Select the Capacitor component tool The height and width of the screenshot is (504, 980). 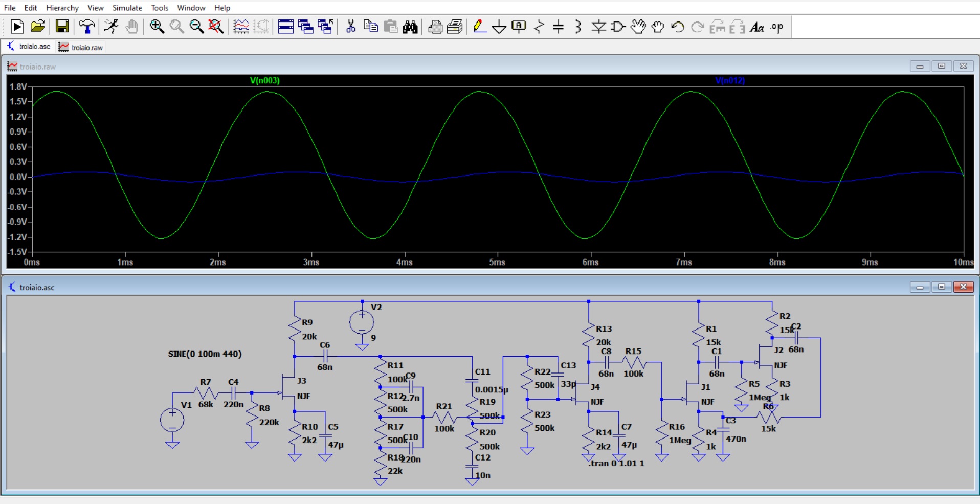tap(559, 27)
